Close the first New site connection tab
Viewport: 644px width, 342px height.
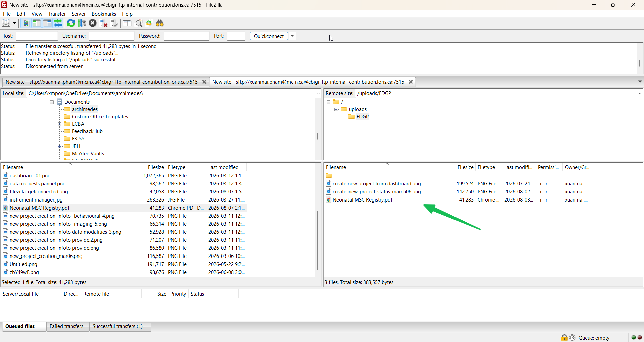pos(204,82)
